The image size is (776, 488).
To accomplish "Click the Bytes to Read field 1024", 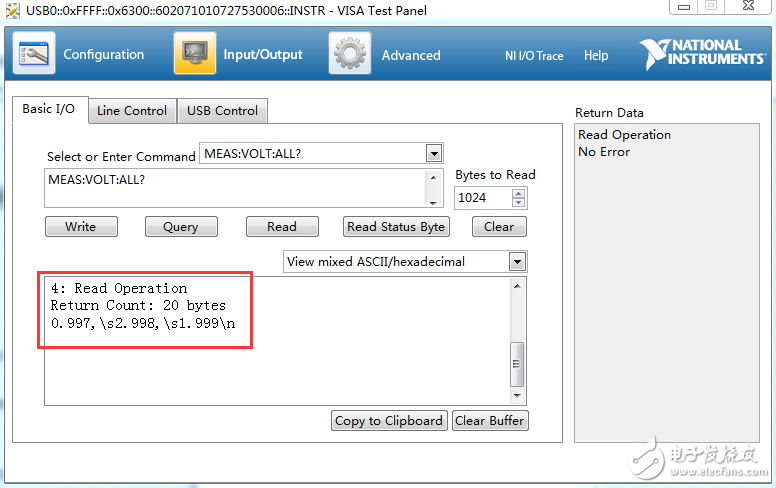I will [x=483, y=197].
